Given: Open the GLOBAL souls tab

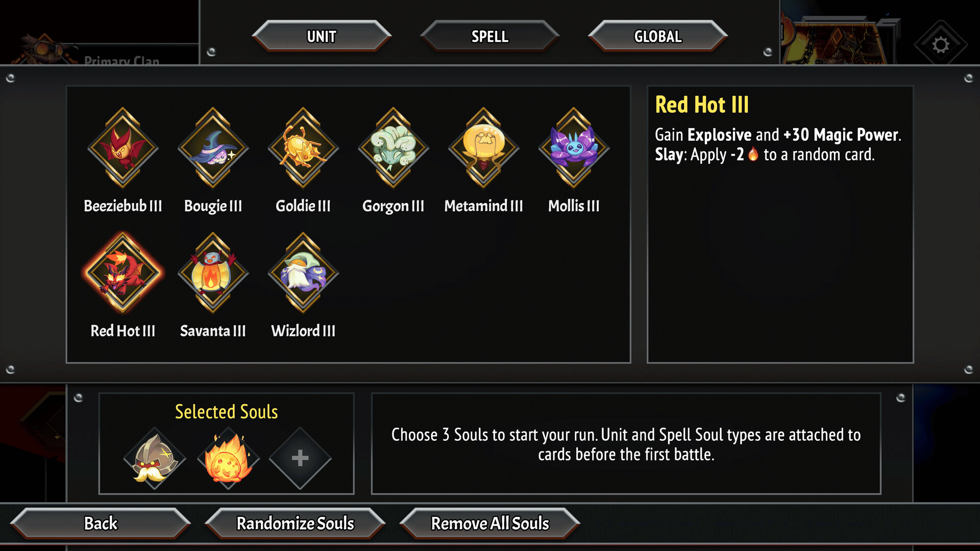Looking at the screenshot, I should 657,36.
